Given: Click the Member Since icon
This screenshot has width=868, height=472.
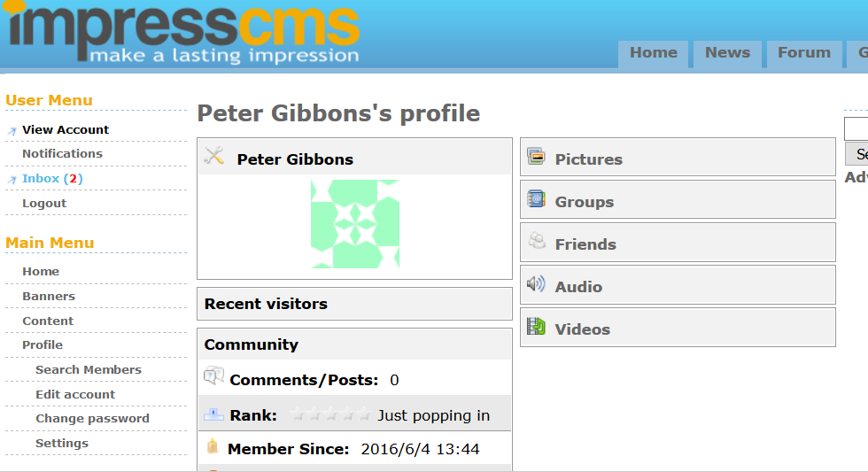Looking at the screenshot, I should (213, 448).
